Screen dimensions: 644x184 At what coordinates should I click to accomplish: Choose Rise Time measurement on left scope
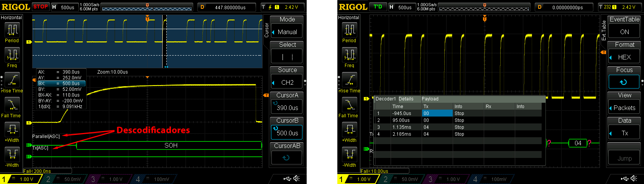click(x=12, y=80)
